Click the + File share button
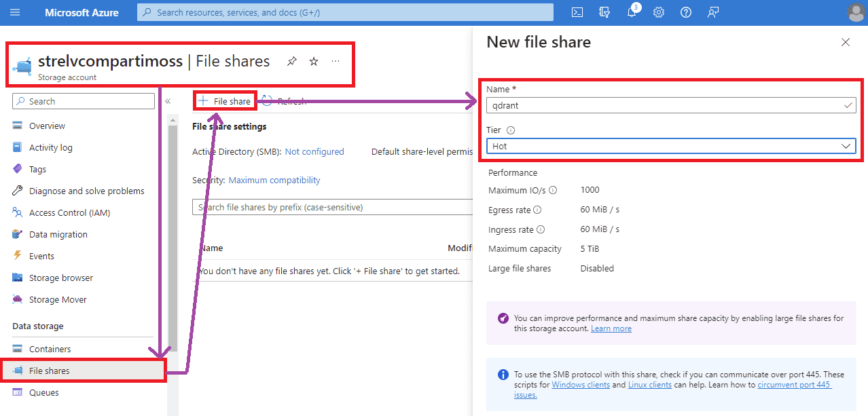 (224, 101)
